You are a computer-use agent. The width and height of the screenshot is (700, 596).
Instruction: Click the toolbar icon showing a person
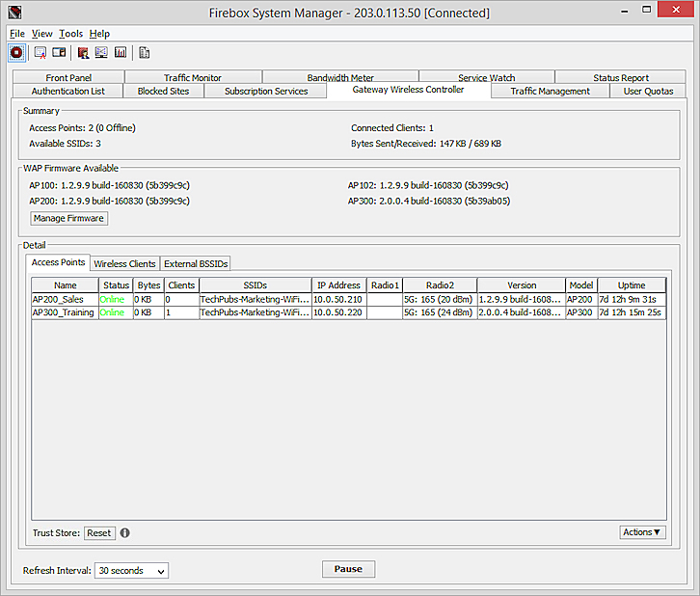(x=83, y=52)
